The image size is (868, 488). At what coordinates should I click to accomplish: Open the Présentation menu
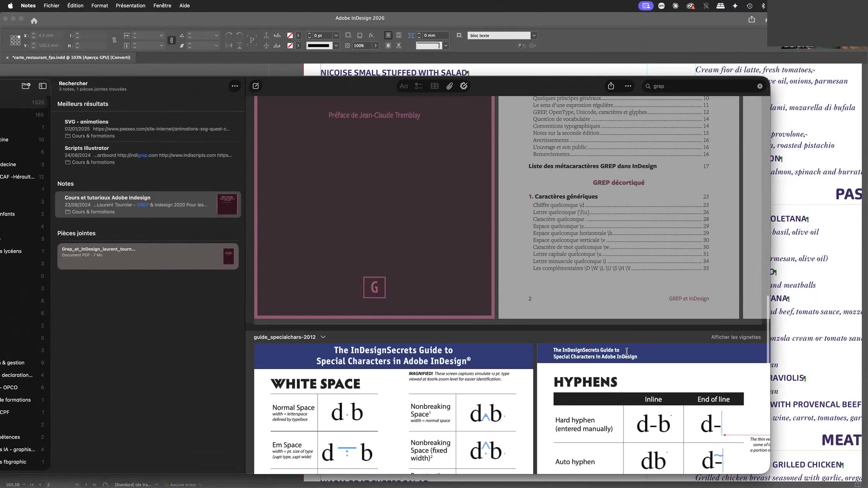(131, 6)
